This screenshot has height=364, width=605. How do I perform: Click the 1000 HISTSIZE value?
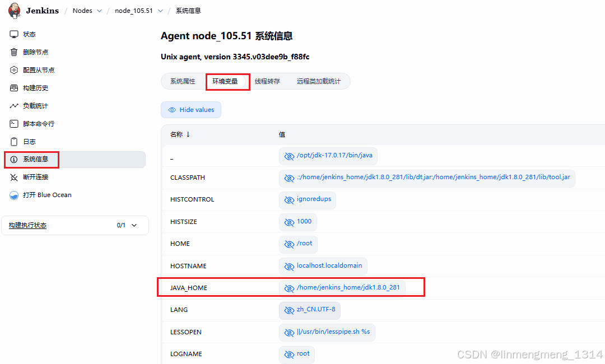(304, 221)
